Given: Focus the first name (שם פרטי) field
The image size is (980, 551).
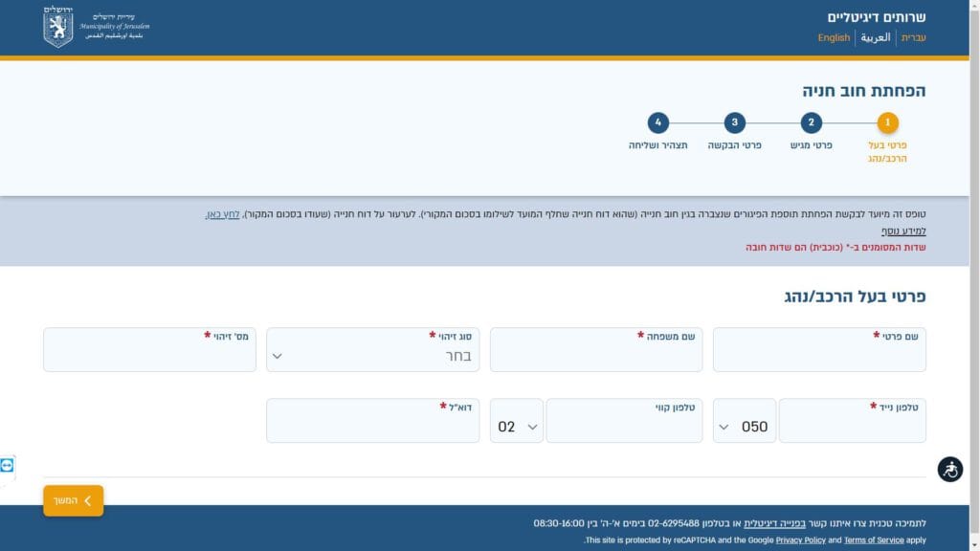Looking at the screenshot, I should [819, 356].
